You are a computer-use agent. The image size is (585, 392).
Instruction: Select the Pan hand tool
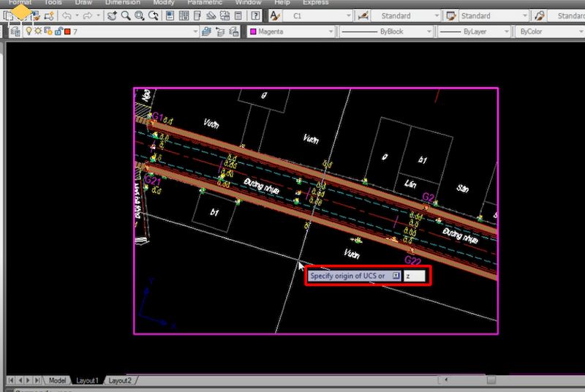(112, 15)
